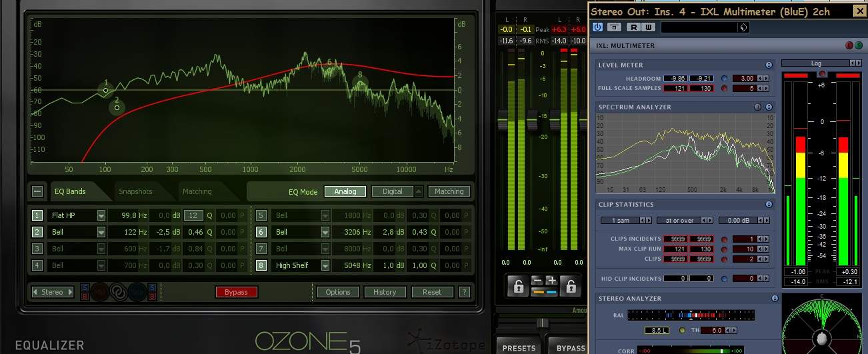This screenshot has width=868, height=354.
Task: Enable EQ band 7
Action: pos(261,249)
